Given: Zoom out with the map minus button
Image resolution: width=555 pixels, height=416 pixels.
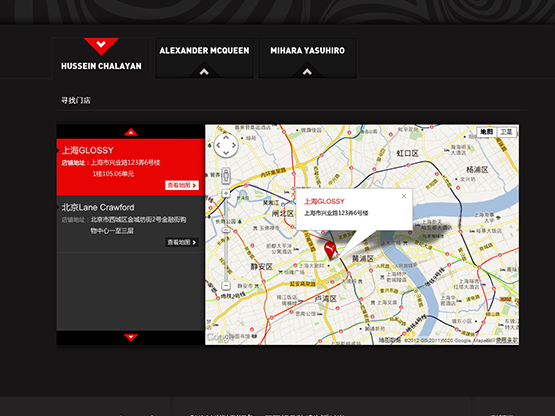Looking at the screenshot, I should coord(226,285).
